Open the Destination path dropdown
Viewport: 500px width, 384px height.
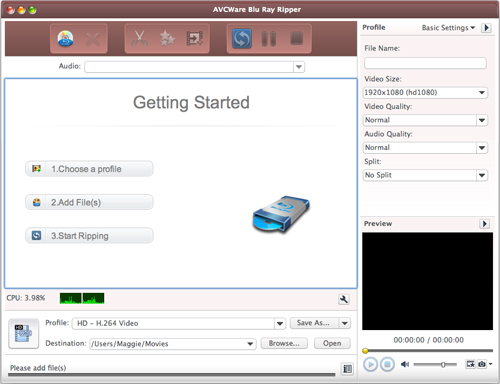(x=250, y=344)
